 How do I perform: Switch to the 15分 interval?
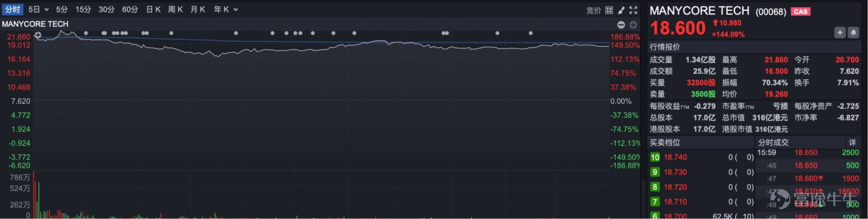click(83, 10)
